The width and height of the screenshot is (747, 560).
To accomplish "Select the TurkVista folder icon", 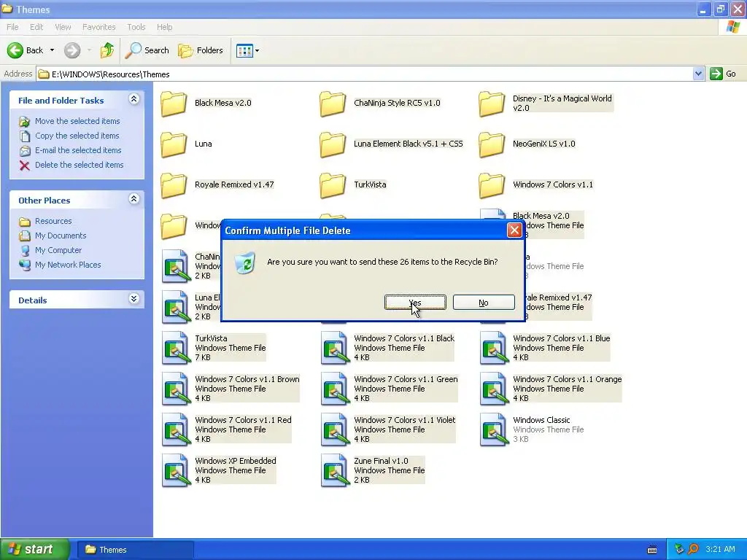I will (333, 184).
